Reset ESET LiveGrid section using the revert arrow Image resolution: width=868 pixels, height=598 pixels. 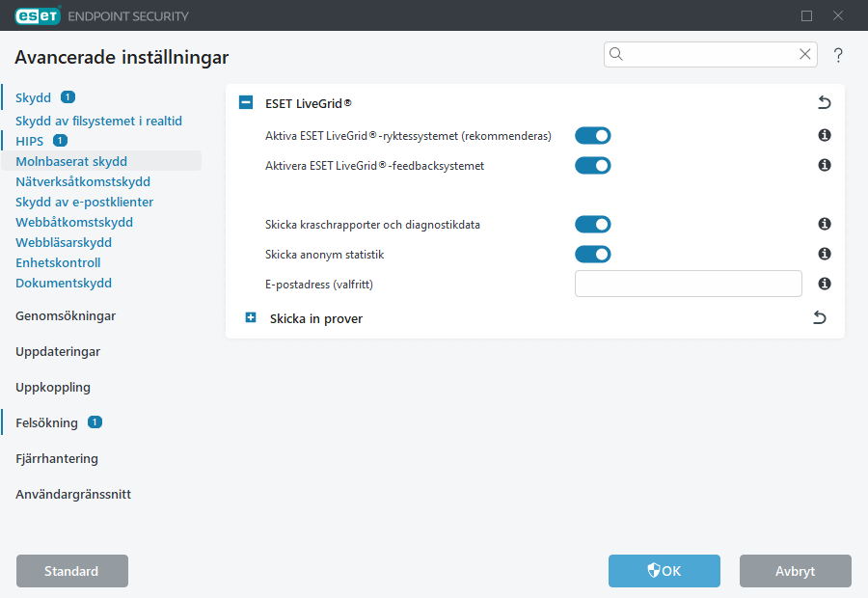824,102
